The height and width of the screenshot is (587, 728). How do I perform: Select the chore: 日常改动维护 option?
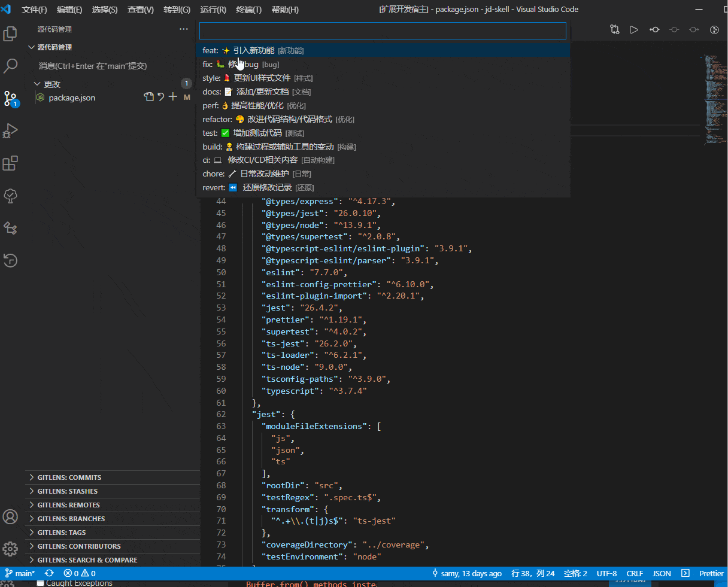(x=383, y=174)
